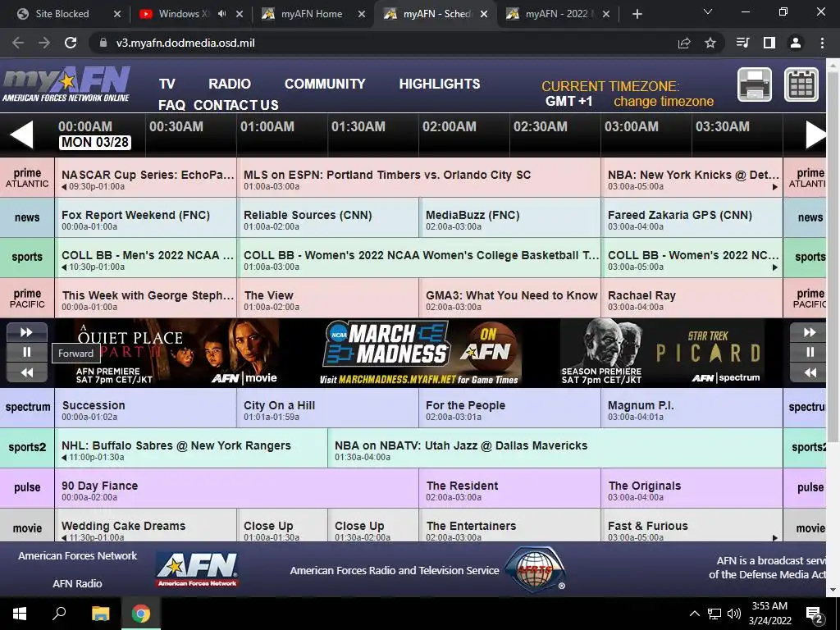Close the Site Blocked tab
The height and width of the screenshot is (630, 840).
(x=117, y=14)
